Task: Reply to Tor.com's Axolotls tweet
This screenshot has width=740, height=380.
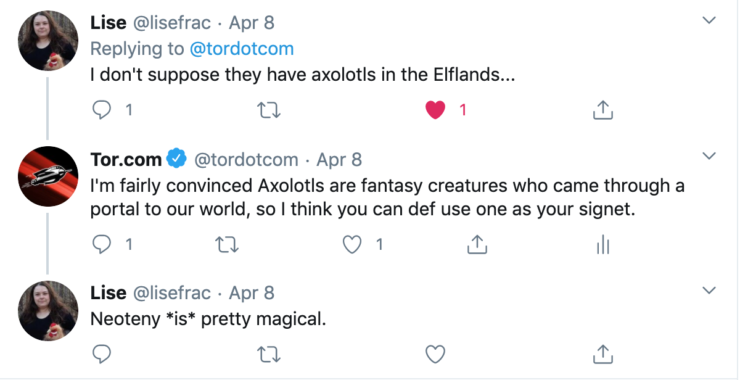Action: point(101,245)
